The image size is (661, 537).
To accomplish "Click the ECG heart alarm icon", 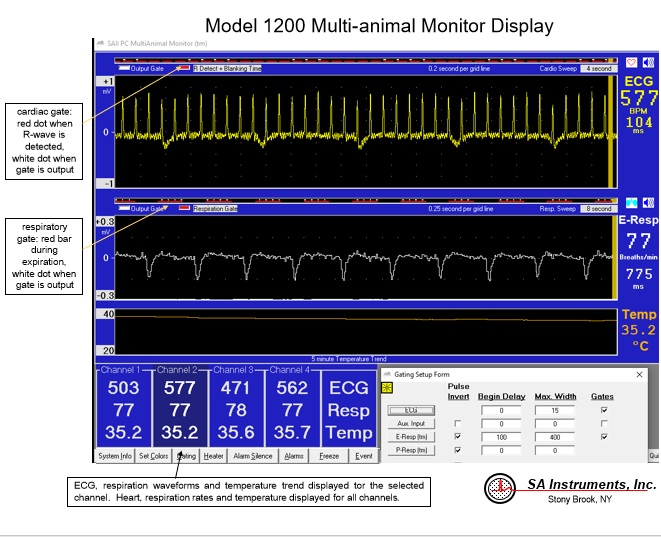I will (x=632, y=61).
